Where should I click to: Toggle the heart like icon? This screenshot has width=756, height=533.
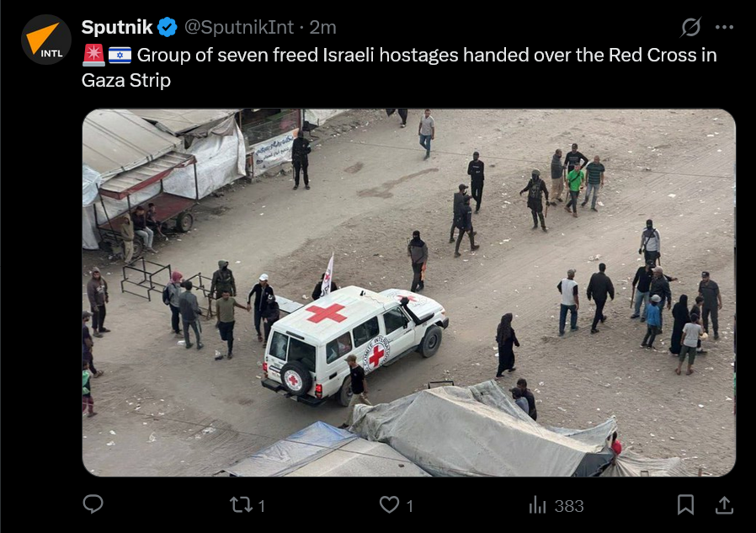pyautogui.click(x=389, y=505)
